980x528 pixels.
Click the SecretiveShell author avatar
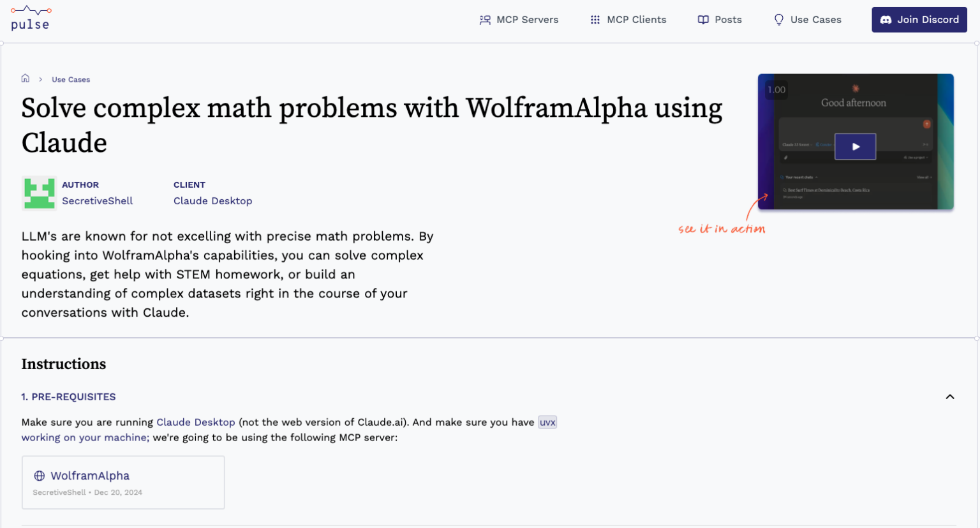pyautogui.click(x=39, y=193)
